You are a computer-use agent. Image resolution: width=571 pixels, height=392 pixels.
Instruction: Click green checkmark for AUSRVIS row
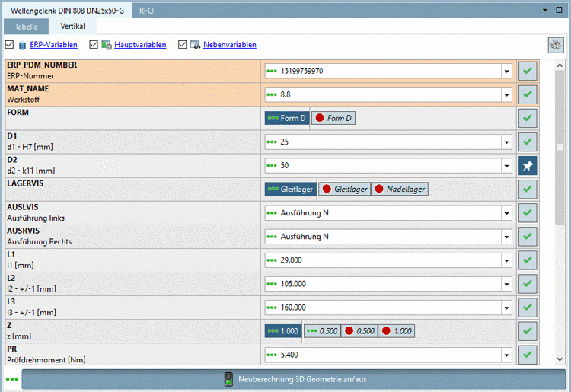pos(528,237)
